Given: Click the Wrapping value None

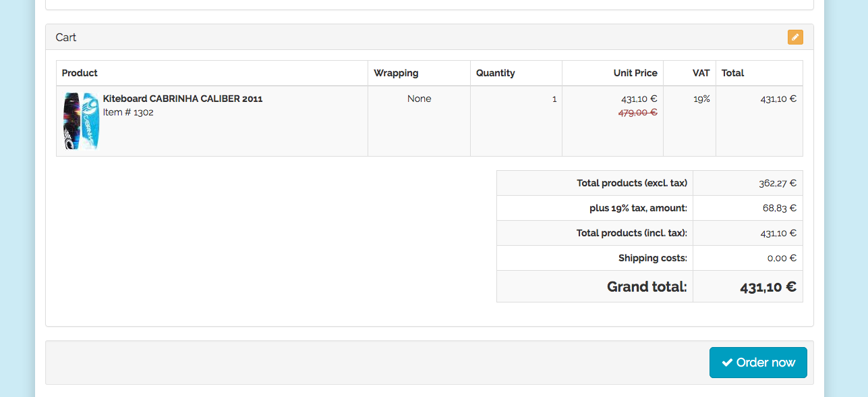Looking at the screenshot, I should 419,99.
